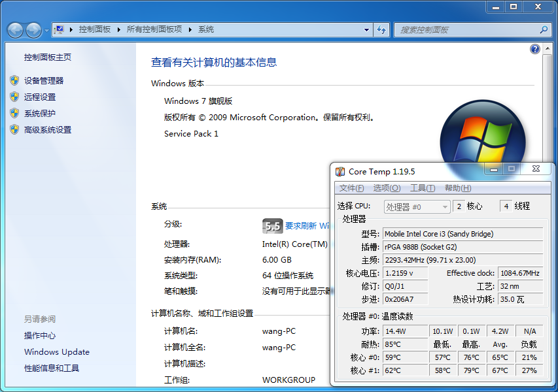This screenshot has width=558, height=392.
Task: Click the 5.5 Windows Experience Index badge
Action: (273, 226)
